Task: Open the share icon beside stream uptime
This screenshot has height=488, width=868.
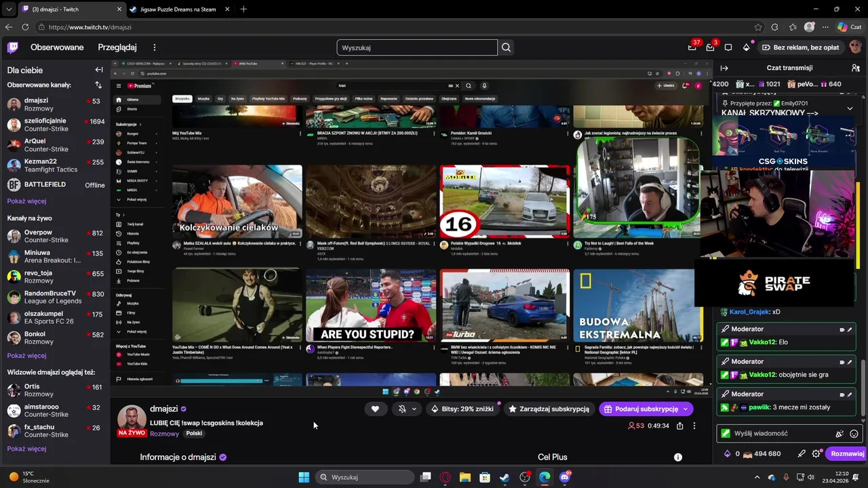Action: (x=679, y=426)
